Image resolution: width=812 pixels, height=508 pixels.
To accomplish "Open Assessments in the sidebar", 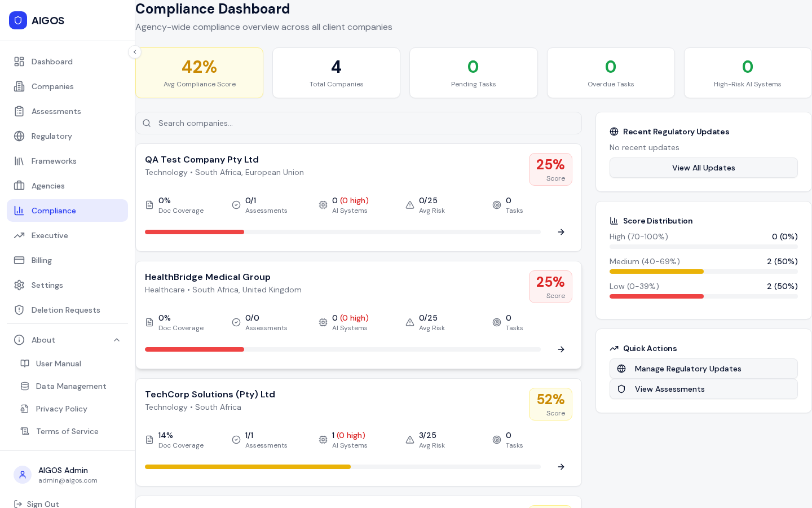I will pos(67,111).
